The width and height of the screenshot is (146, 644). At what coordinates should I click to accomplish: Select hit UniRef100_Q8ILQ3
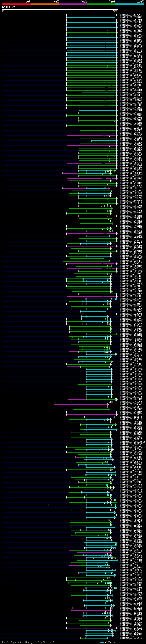[131, 206]
